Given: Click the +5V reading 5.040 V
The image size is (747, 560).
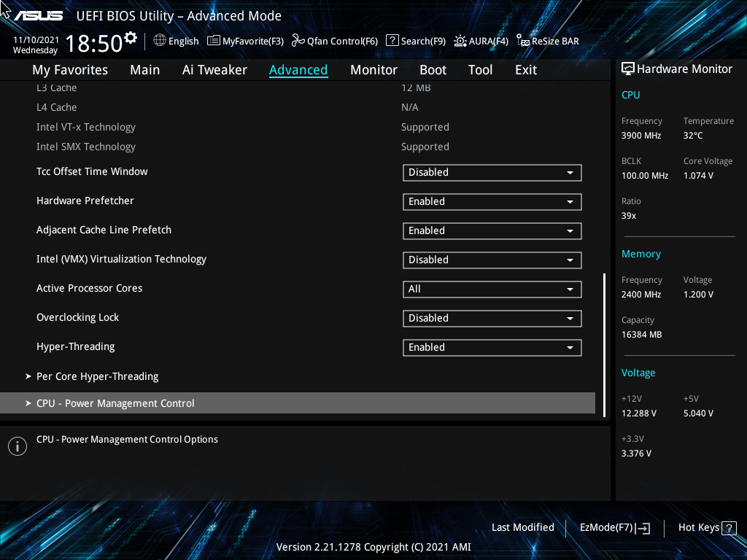Looking at the screenshot, I should [x=698, y=413].
